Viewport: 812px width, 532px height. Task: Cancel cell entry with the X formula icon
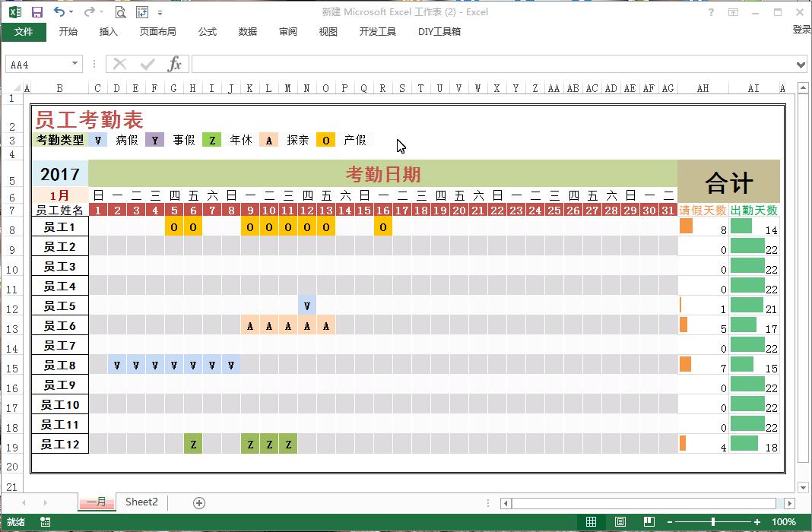(119, 64)
